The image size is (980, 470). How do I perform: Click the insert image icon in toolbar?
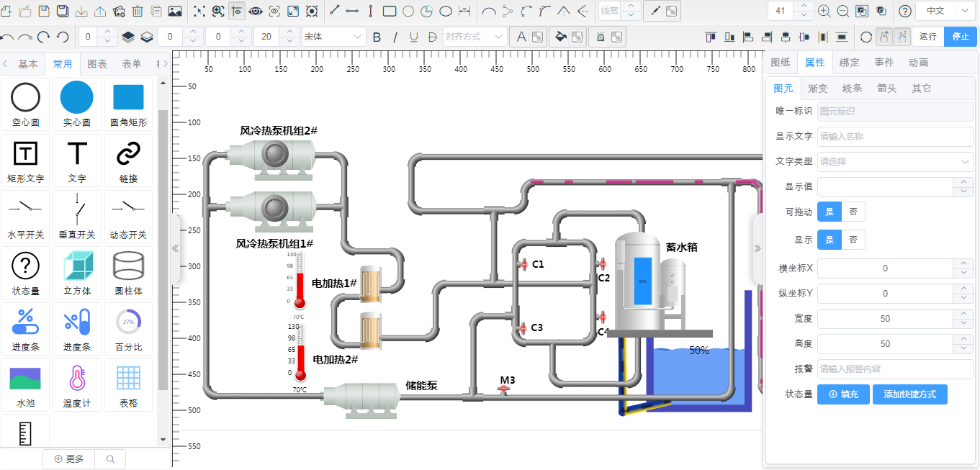click(x=174, y=11)
